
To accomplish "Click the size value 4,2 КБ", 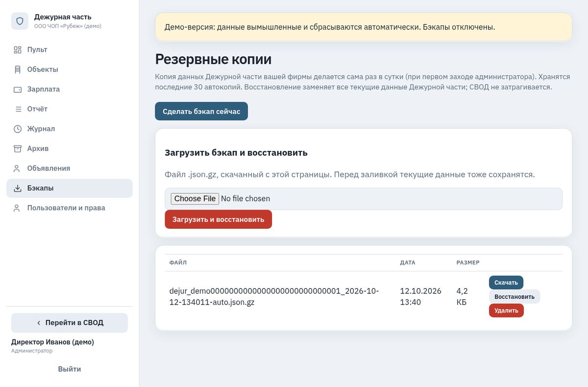I will coord(462,296).
